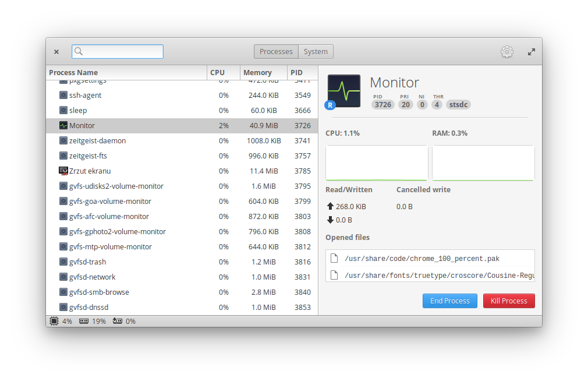
Task: Click the chrome_100_percent.pak file icon
Action: [334, 258]
